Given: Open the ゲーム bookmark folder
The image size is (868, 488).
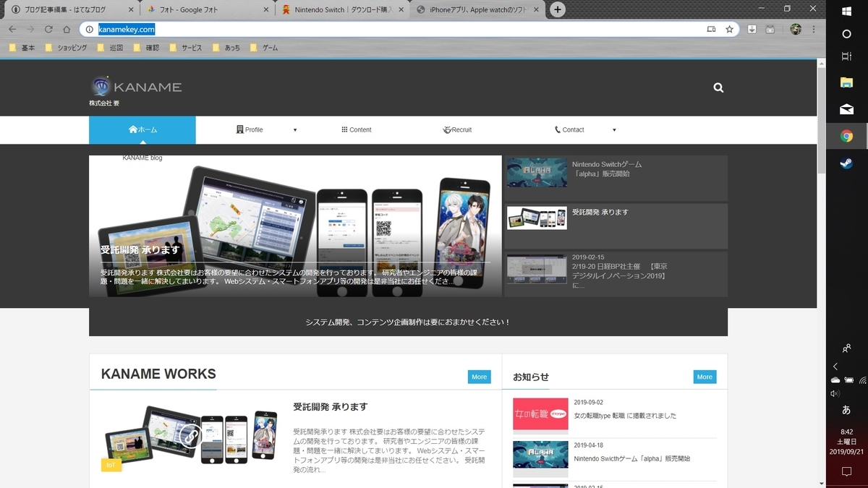Looking at the screenshot, I should (264, 48).
